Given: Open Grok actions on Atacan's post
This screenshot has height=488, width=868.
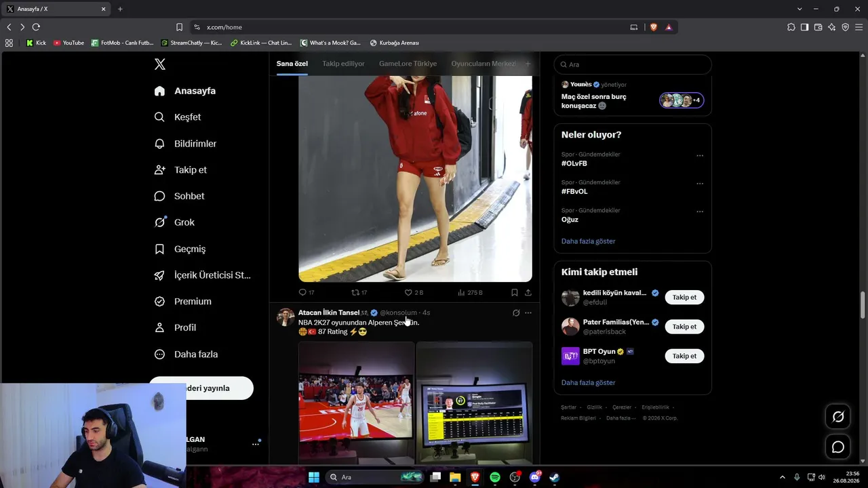Looking at the screenshot, I should (x=516, y=313).
